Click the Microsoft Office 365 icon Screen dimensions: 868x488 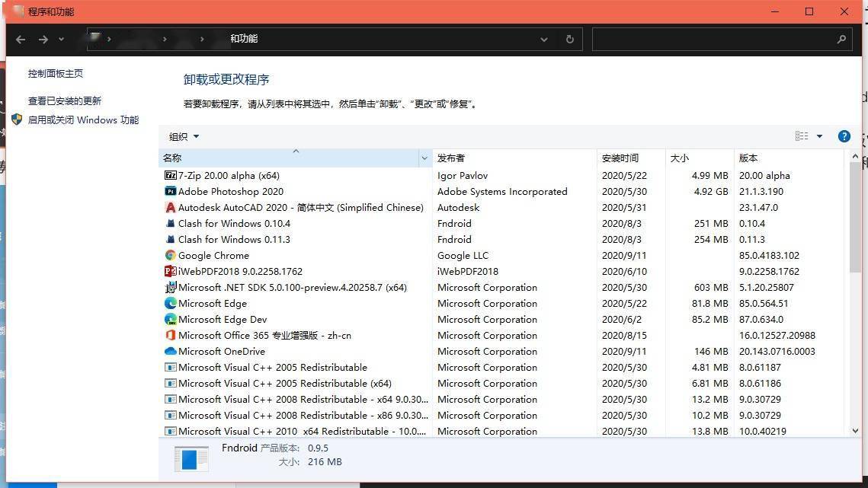click(x=171, y=335)
